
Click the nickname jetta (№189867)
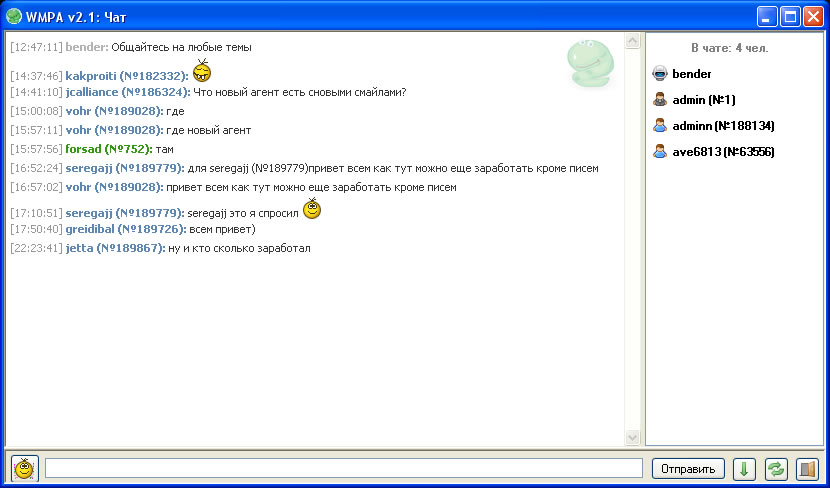(115, 248)
